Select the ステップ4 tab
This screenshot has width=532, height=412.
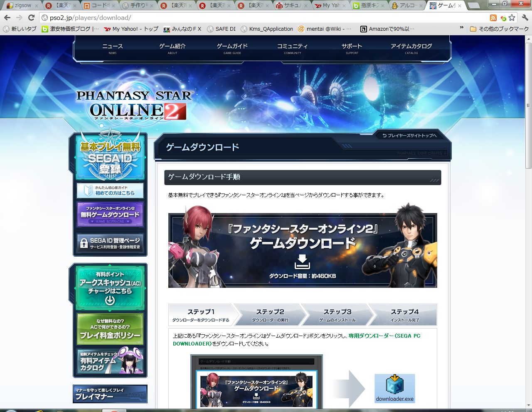click(404, 315)
